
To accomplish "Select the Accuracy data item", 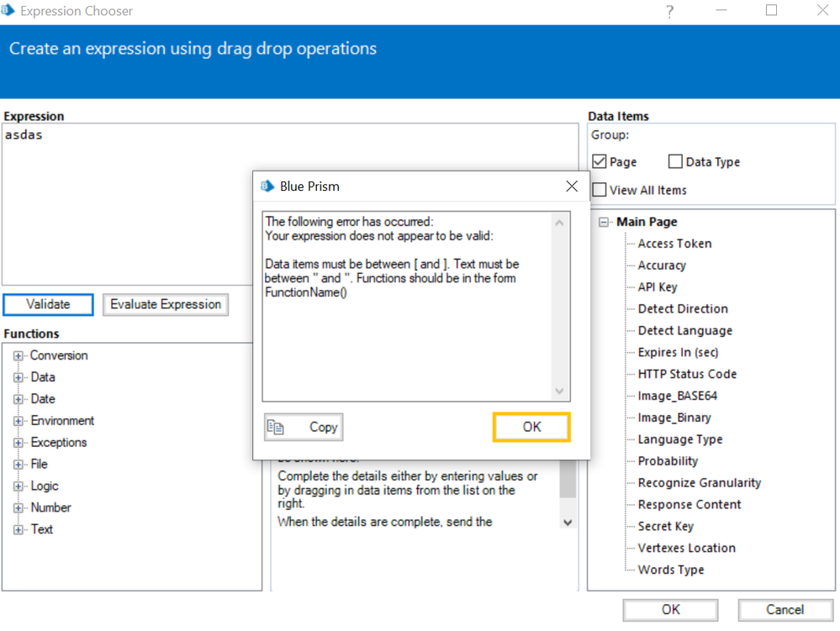I will [x=662, y=266].
